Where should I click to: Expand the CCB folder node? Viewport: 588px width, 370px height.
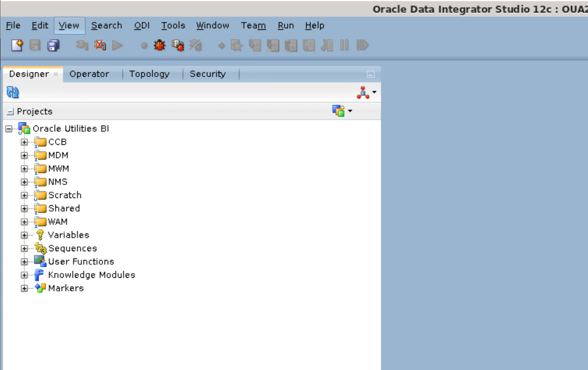(23, 142)
